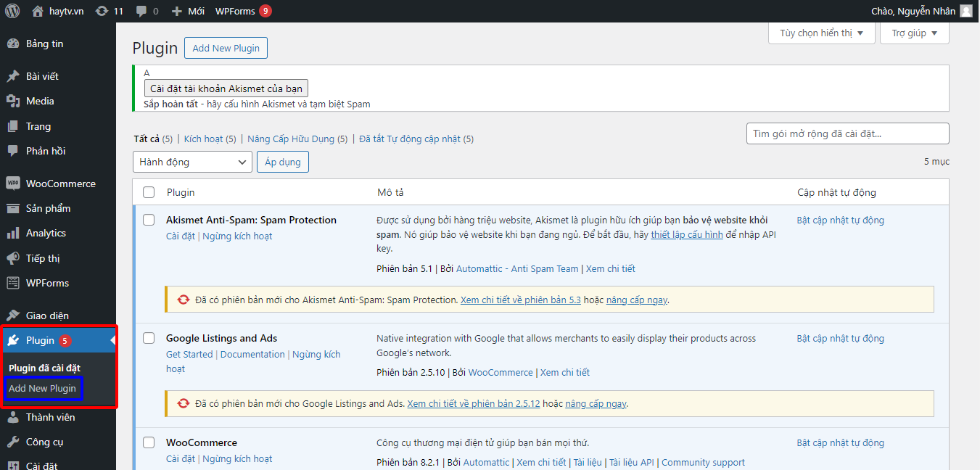Click the Thành viên user icon
Screen dimensions: 980x470
(x=13, y=417)
